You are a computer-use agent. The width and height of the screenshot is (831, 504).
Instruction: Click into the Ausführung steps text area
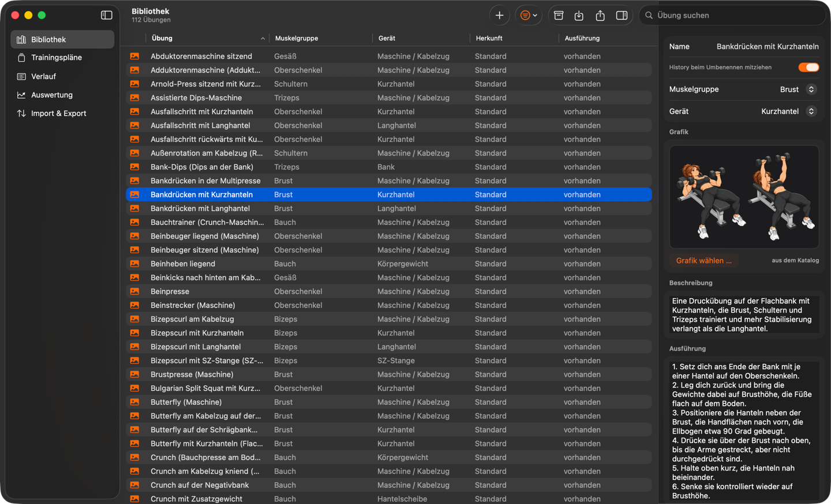pyautogui.click(x=744, y=431)
